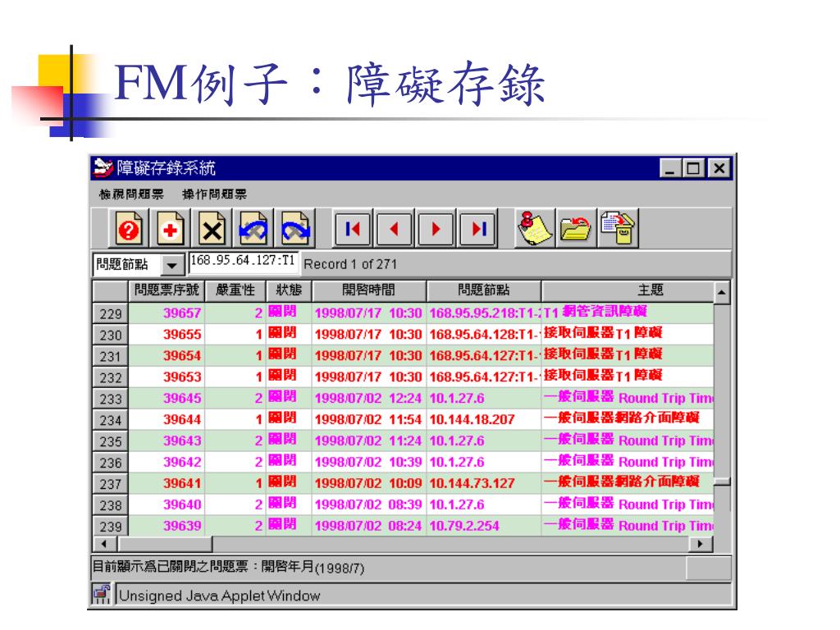840x630 pixels.
Task: Select row header 238
Action: point(111,505)
